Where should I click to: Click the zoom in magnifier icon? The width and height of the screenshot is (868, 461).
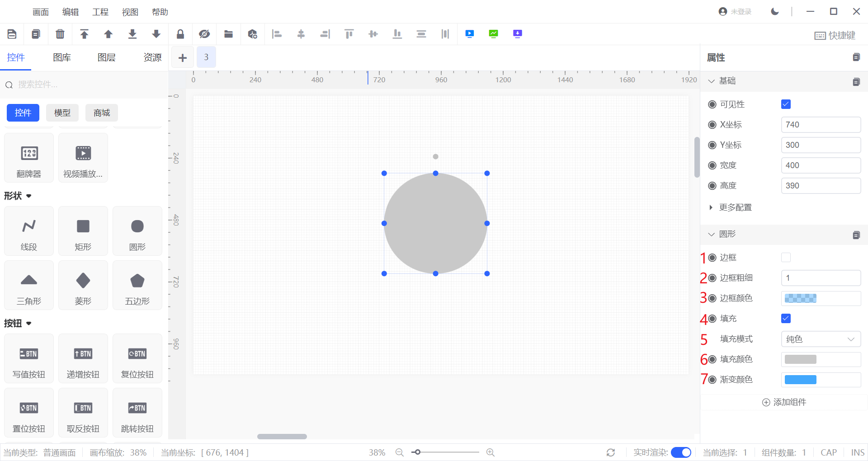click(x=490, y=452)
